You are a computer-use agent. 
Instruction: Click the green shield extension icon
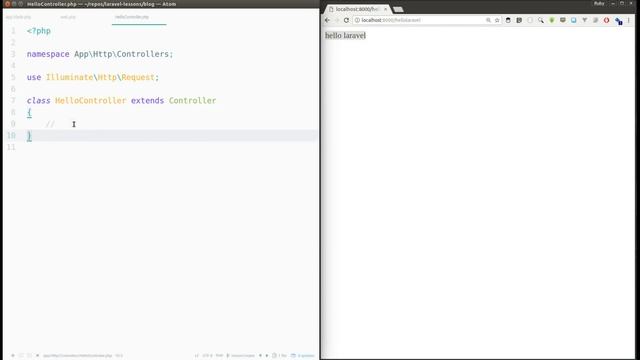tap(552, 20)
